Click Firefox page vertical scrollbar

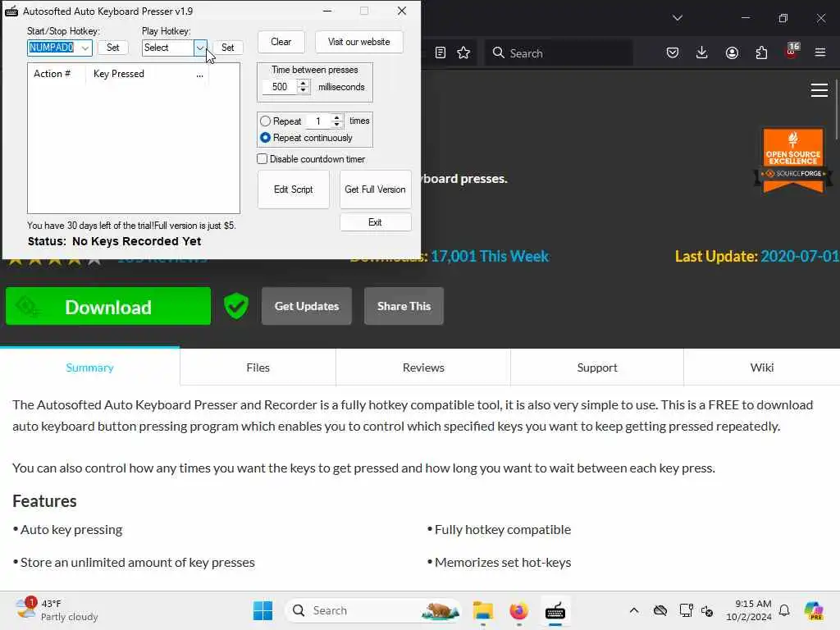click(x=836, y=110)
